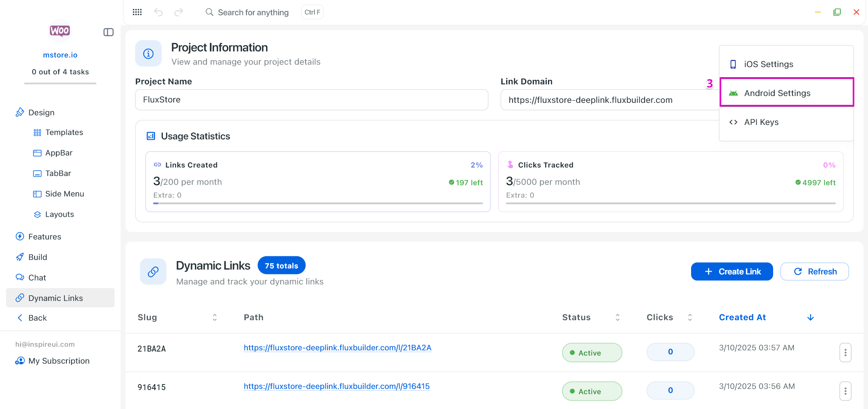
Task: Click the Dynamic Links chain icon
Action: [x=153, y=272]
